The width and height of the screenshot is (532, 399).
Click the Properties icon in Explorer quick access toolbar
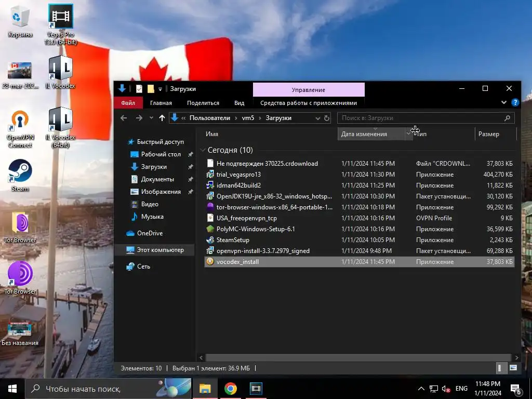coord(139,89)
